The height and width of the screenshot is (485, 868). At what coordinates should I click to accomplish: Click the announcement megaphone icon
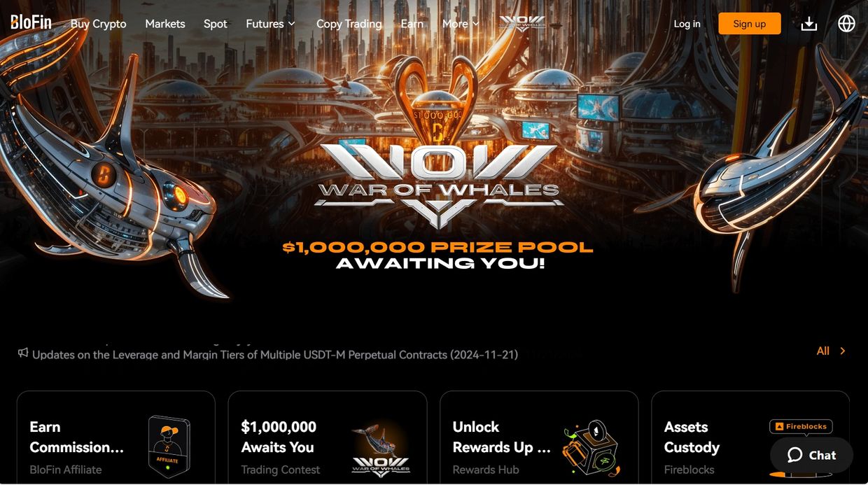click(x=23, y=353)
